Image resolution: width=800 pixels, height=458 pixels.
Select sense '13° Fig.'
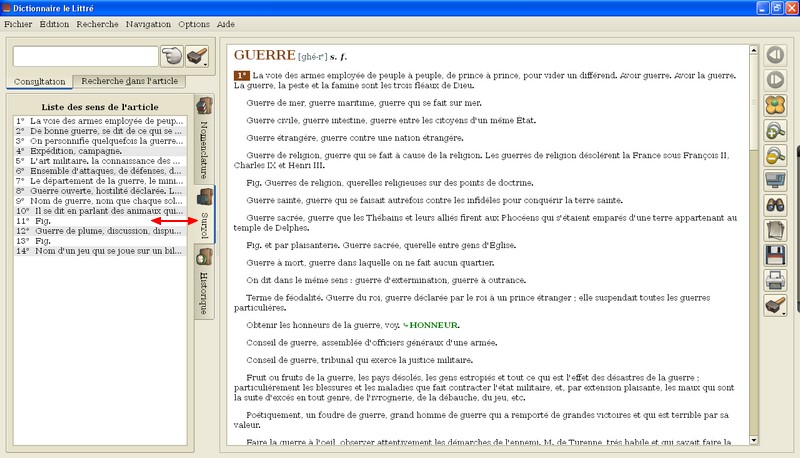(99, 241)
